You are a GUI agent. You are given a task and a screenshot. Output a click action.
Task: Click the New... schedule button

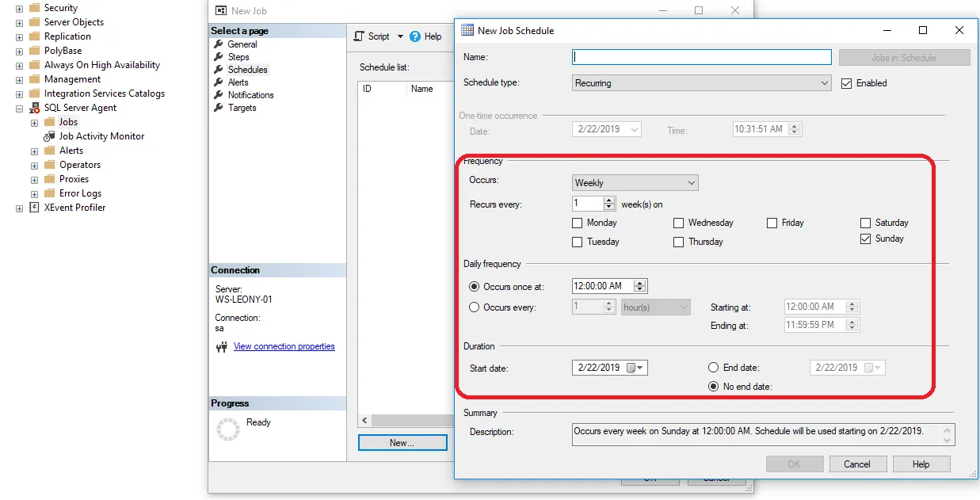(x=402, y=443)
